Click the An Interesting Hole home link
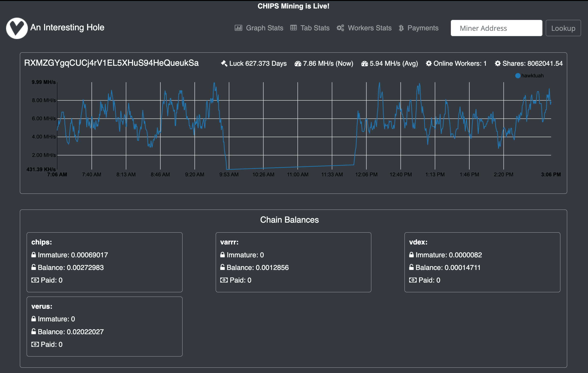The height and width of the screenshot is (373, 588). (67, 27)
